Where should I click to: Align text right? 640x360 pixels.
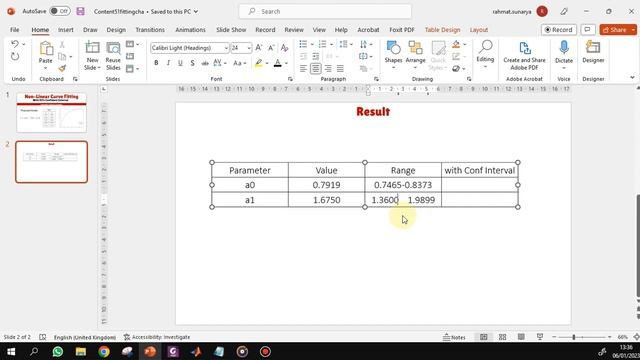328,69
